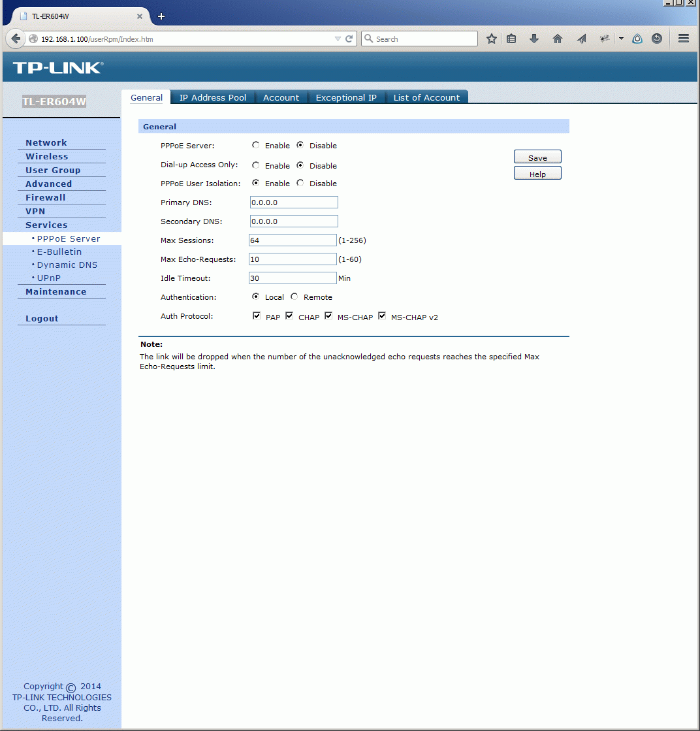Click the Max Sessions input field
The height and width of the screenshot is (731, 700).
coord(292,240)
